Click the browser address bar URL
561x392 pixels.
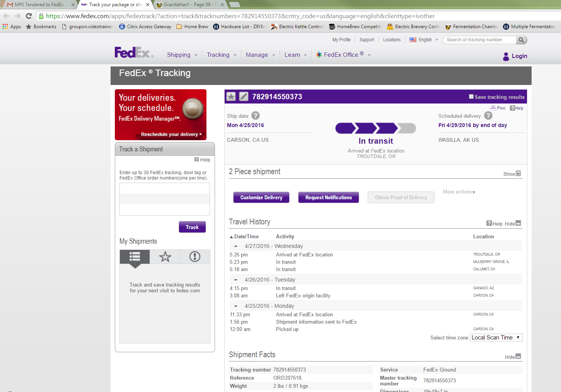pos(240,16)
